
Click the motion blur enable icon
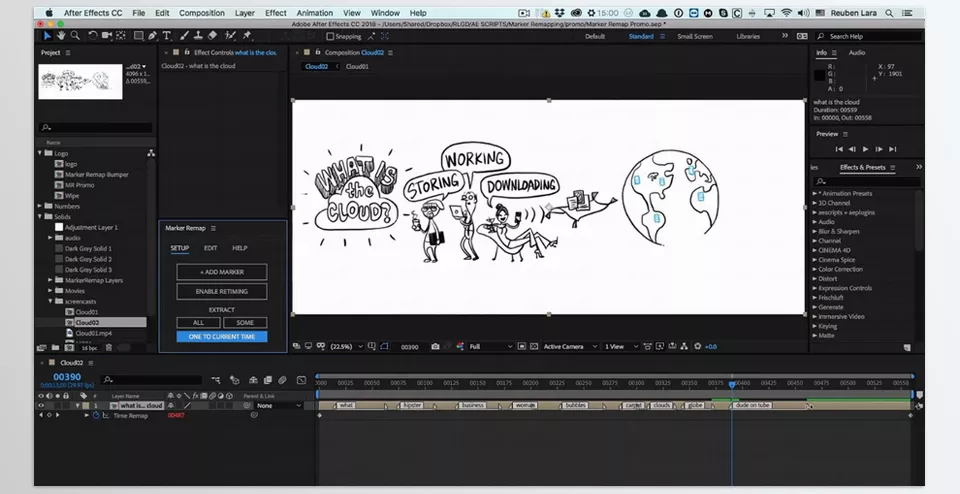pyautogui.click(x=283, y=380)
